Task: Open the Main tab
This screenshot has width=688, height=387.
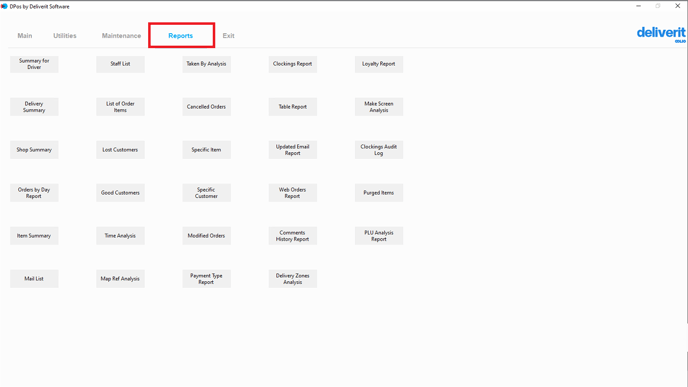Action: pos(25,36)
